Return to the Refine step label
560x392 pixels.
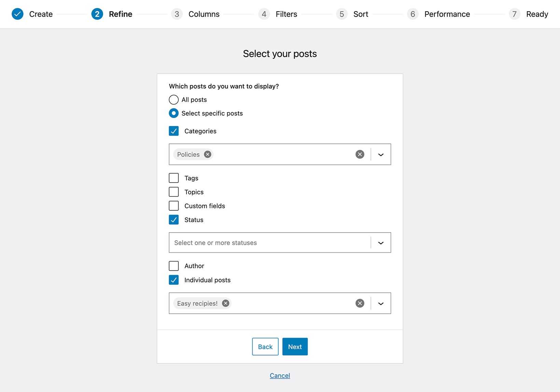(x=120, y=14)
